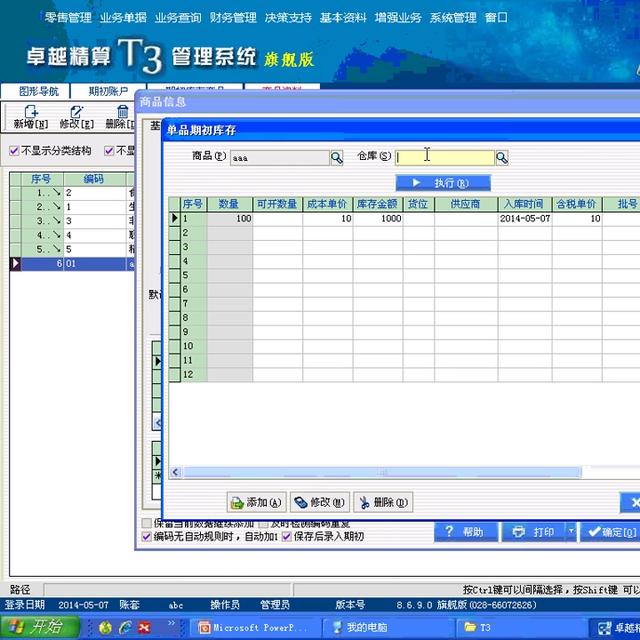Click the 商品 input field containing aaa

coord(280,158)
